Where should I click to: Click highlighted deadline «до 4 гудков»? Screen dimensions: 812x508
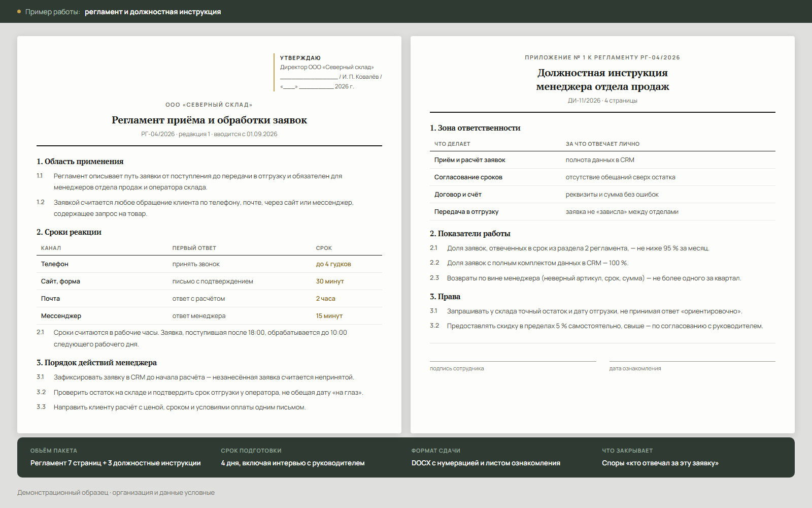click(x=333, y=264)
